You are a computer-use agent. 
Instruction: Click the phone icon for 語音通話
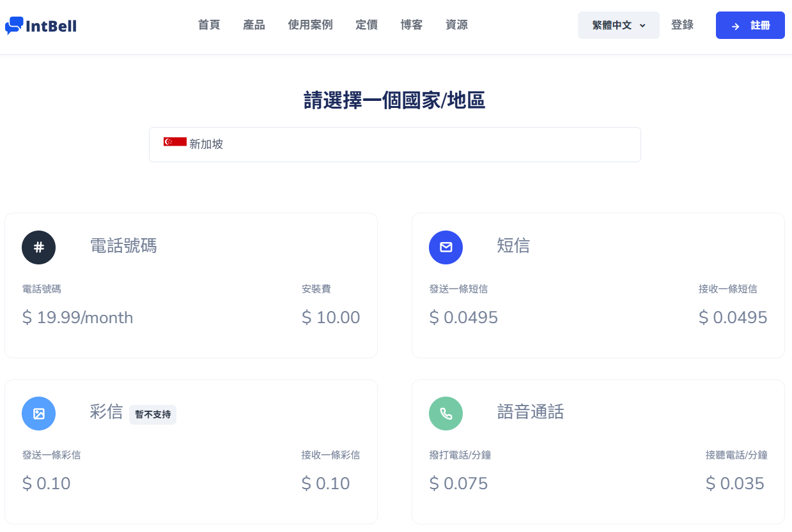[x=446, y=413]
